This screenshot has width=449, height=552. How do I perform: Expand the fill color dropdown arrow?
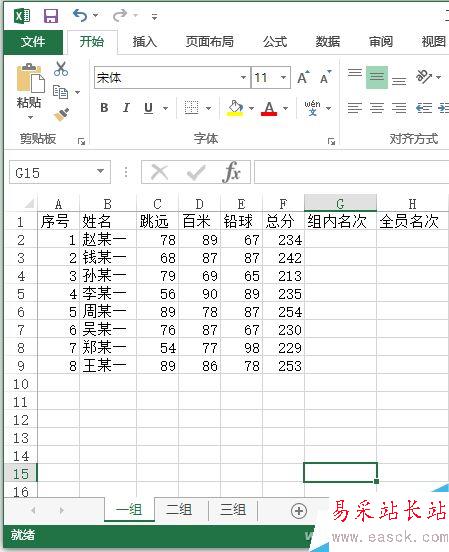(x=251, y=108)
